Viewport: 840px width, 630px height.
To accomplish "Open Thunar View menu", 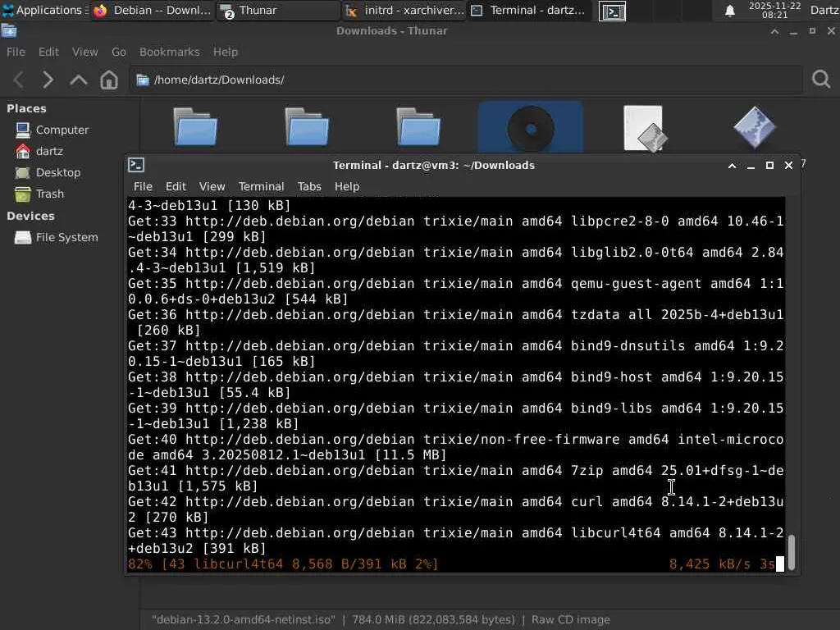I will [85, 52].
